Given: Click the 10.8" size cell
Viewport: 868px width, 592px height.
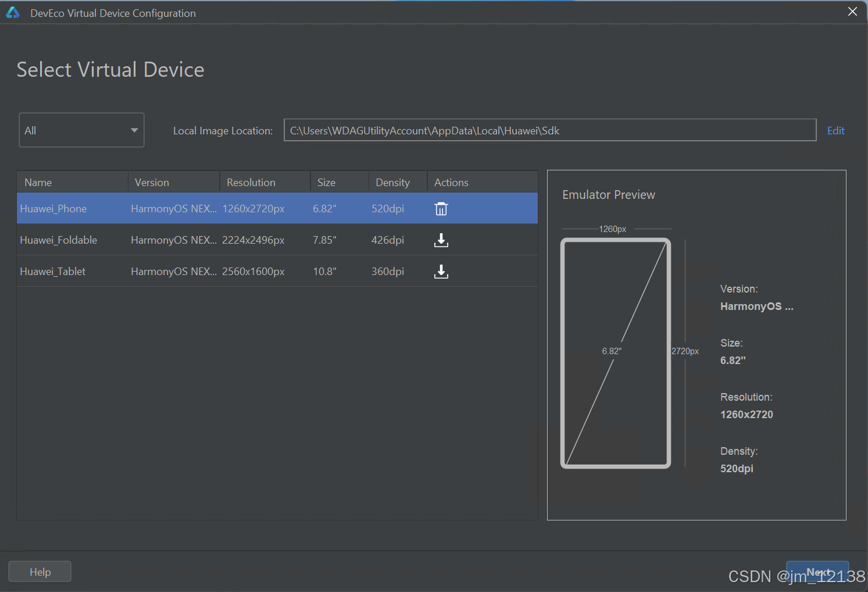Looking at the screenshot, I should pyautogui.click(x=324, y=272).
